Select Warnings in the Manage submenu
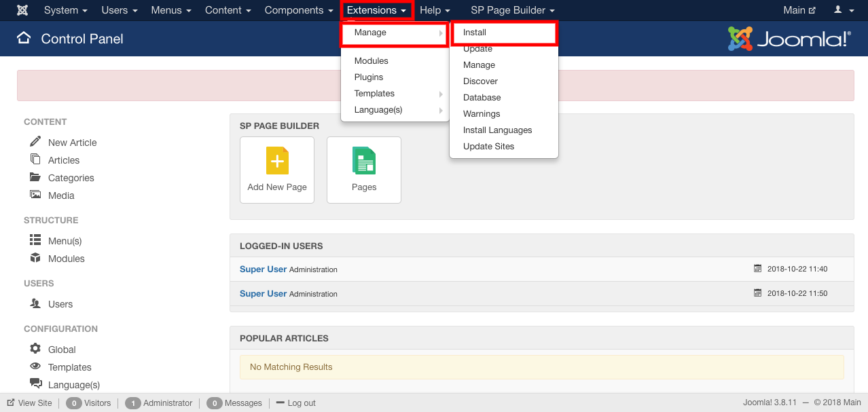The height and width of the screenshot is (412, 868). tap(504, 114)
